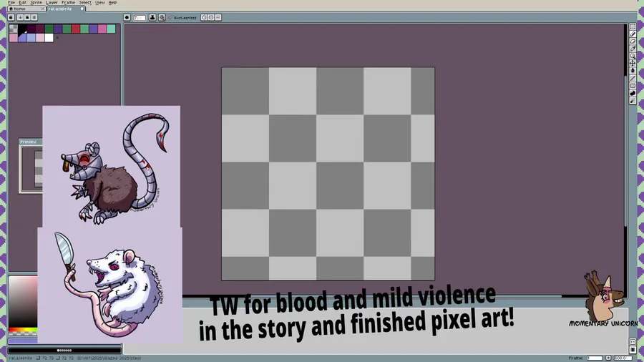Pick the dark green palette swatch
The height and width of the screenshot is (362, 644).
[49, 29]
